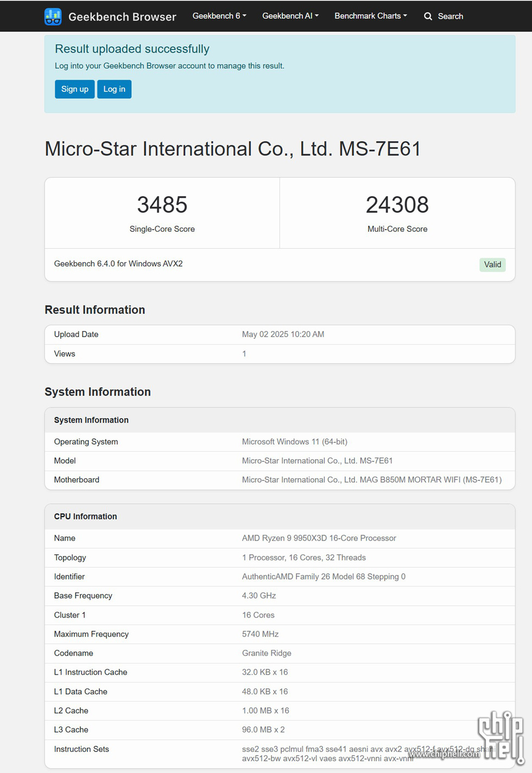Expand the Geekbench AI dropdown menu

coord(290,16)
